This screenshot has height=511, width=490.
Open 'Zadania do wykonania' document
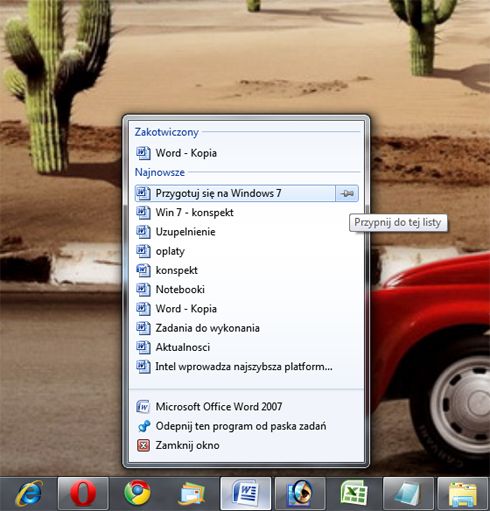coord(247,328)
